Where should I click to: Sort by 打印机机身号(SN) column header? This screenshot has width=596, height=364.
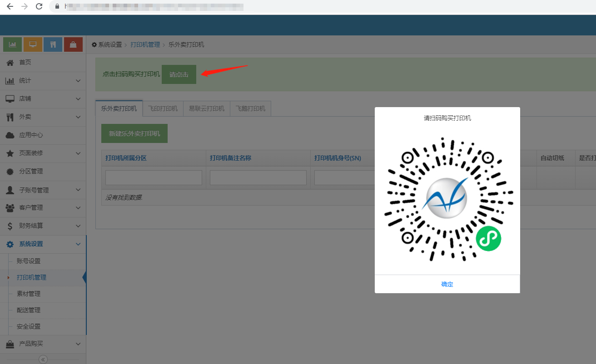click(338, 158)
